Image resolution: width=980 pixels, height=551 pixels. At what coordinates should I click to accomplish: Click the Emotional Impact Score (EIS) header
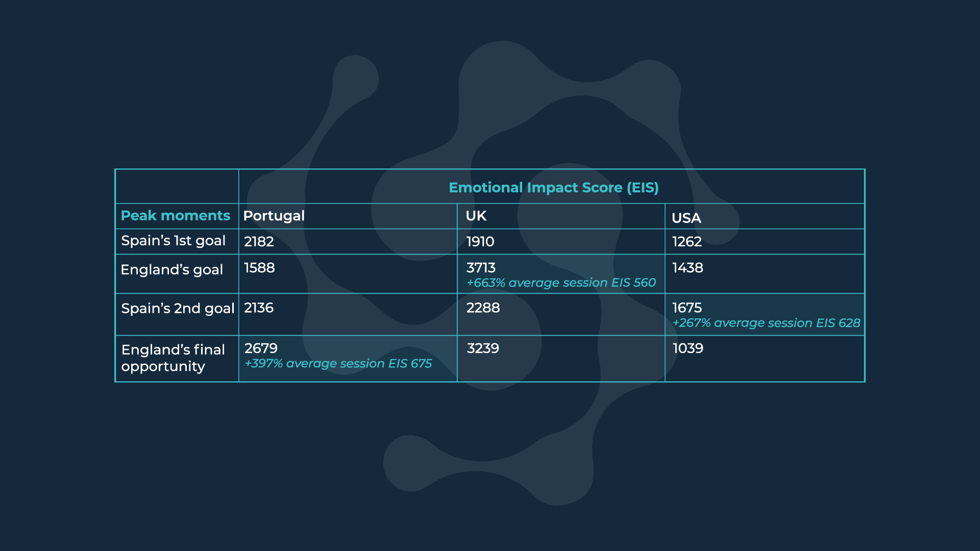point(553,188)
